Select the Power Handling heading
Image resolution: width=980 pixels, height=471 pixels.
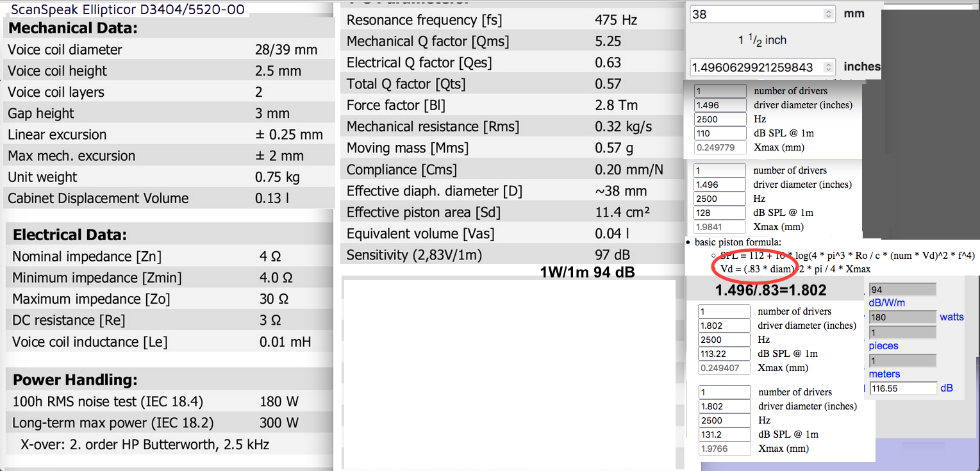75,380
